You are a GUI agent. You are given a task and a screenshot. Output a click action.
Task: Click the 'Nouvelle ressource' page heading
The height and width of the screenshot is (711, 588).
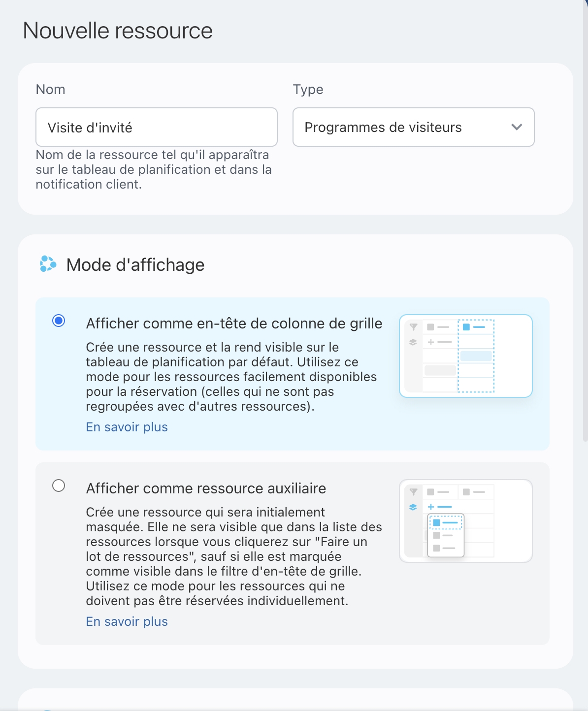pyautogui.click(x=118, y=31)
